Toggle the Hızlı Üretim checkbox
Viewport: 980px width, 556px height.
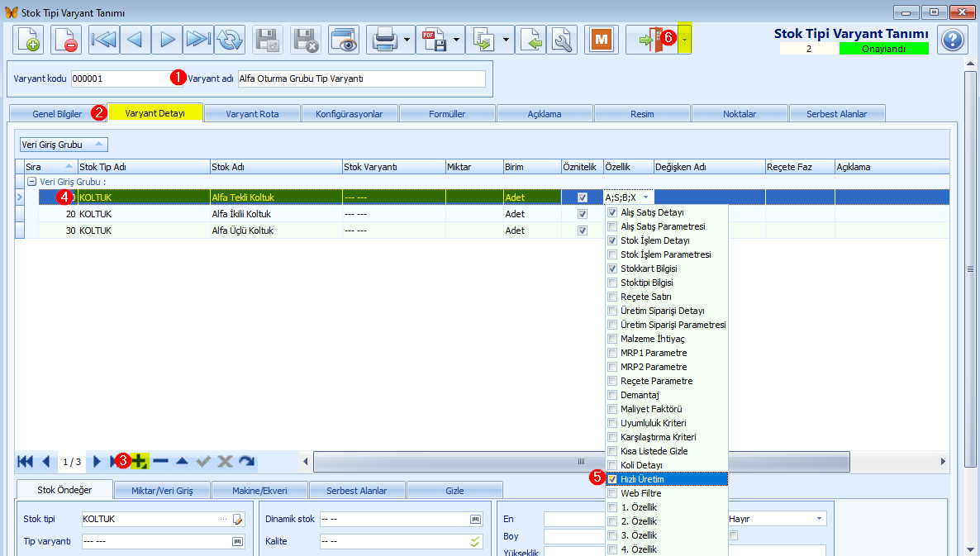pos(612,479)
